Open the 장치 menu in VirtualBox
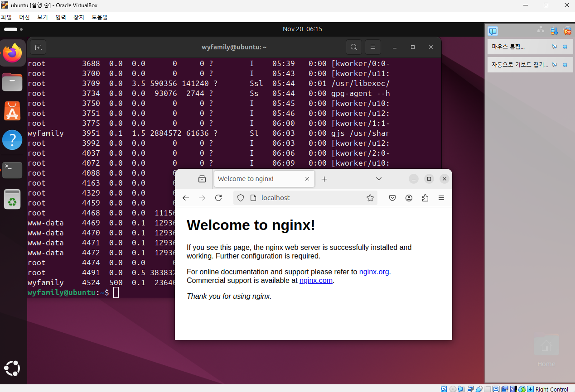This screenshot has height=392, width=575. [79, 17]
